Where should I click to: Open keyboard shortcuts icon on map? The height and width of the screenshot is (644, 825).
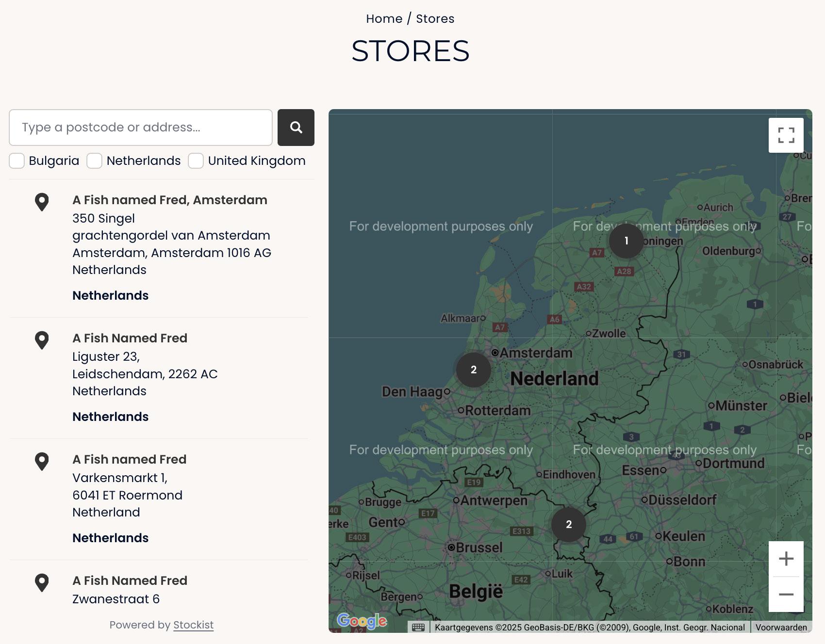pyautogui.click(x=418, y=628)
